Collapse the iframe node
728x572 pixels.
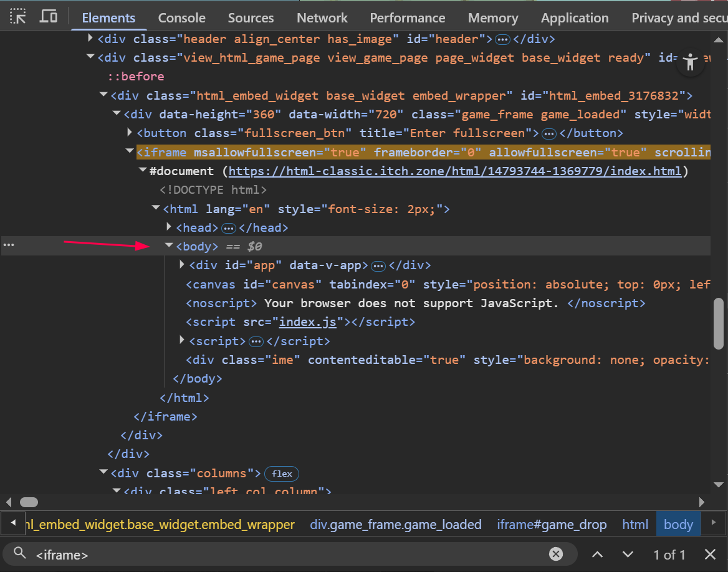click(130, 151)
